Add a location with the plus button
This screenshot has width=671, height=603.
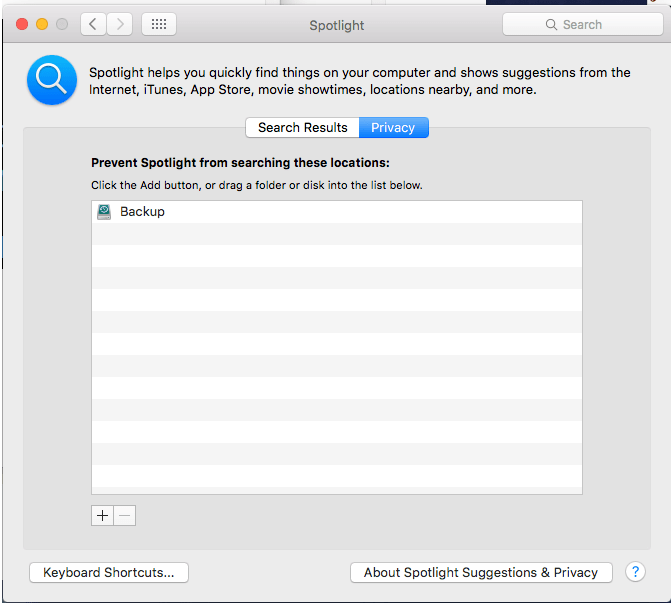tap(102, 515)
